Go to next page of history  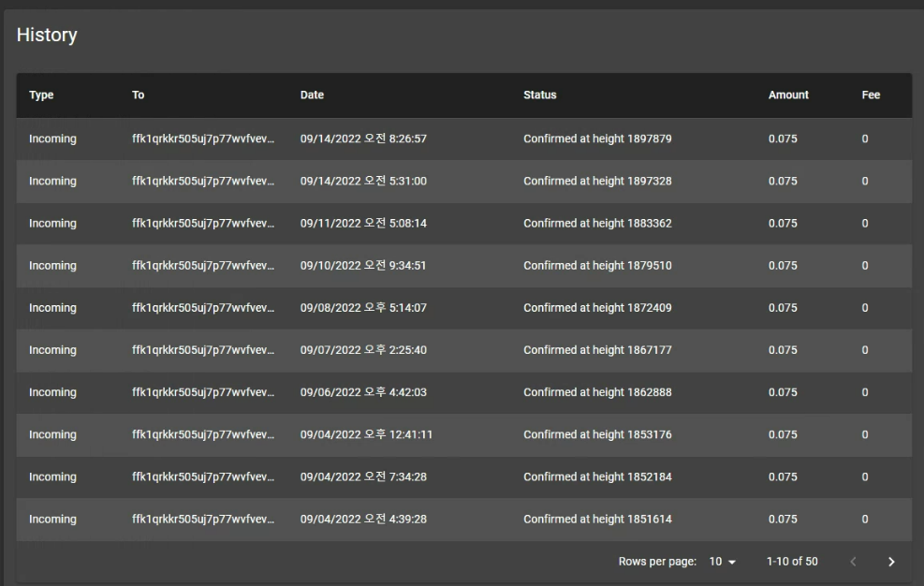(891, 562)
